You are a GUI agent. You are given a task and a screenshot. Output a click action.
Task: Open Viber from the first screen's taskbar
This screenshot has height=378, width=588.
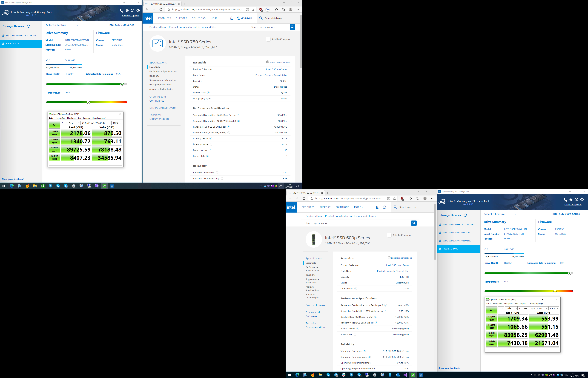tap(97, 186)
